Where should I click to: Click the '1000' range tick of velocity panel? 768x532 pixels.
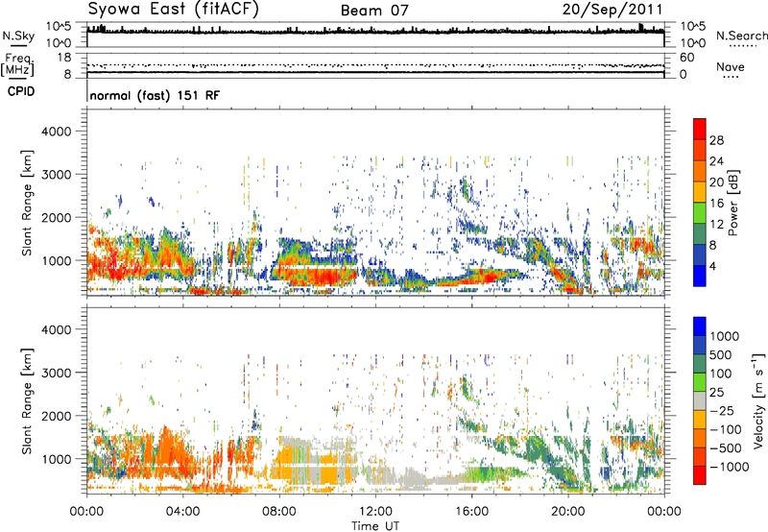pyautogui.click(x=57, y=459)
